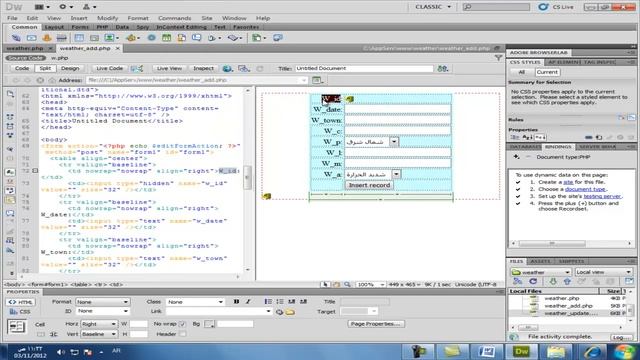Screen dimensions: 640x360
Task: Insert a Table from Common bar
Action: (x=79, y=38)
